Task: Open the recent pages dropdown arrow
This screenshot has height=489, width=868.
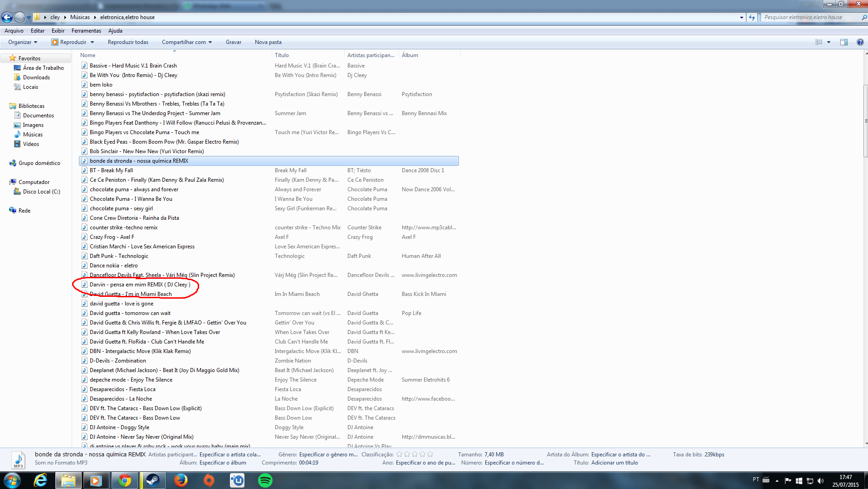Action: [29, 17]
